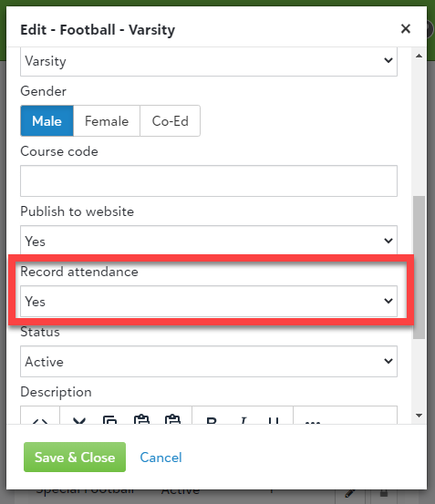
Task: Click the copy icon in Description editor
Action: point(110,420)
